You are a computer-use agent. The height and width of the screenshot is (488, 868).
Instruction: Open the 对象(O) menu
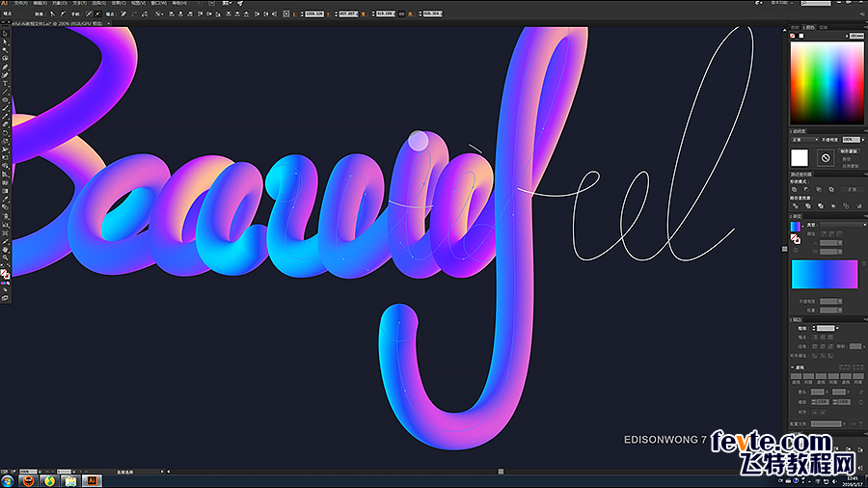pyautogui.click(x=59, y=3)
